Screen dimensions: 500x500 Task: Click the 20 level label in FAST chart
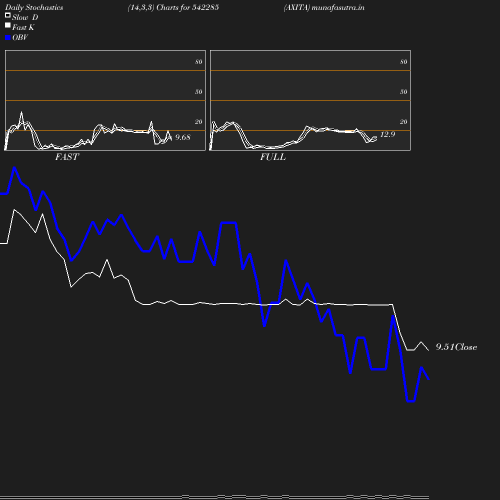pos(199,122)
